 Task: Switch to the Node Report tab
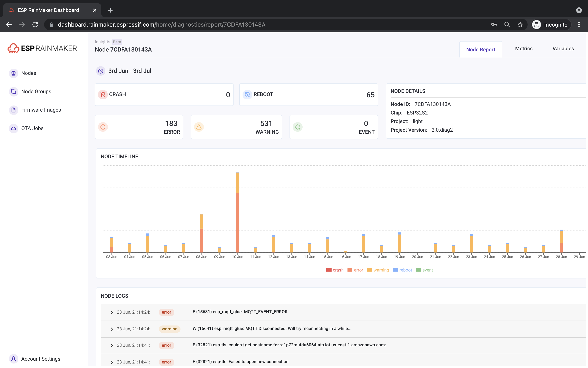(x=481, y=49)
